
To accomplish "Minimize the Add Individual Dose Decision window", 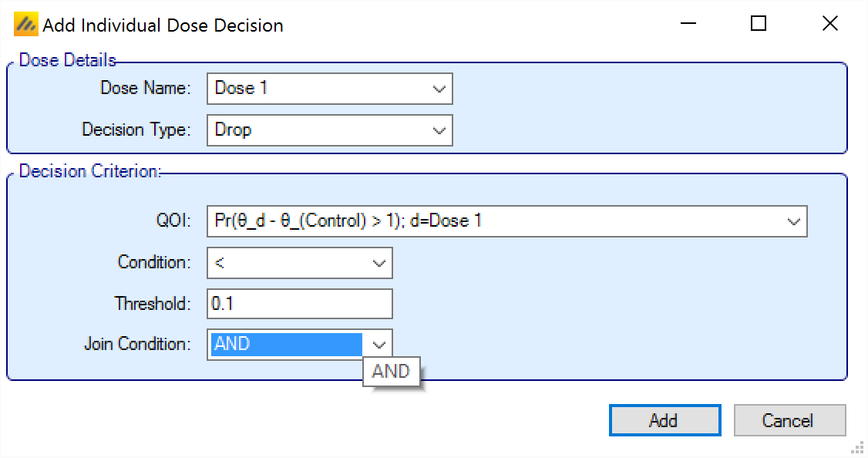I will (686, 24).
